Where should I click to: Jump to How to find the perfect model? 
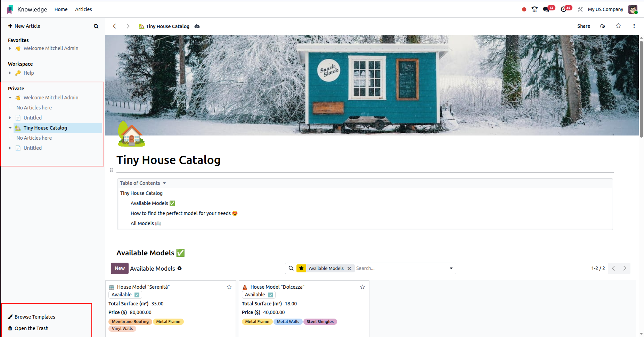[x=184, y=213]
